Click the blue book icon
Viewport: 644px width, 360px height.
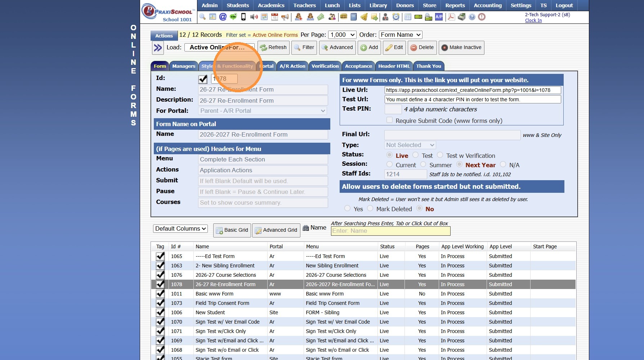point(354,17)
